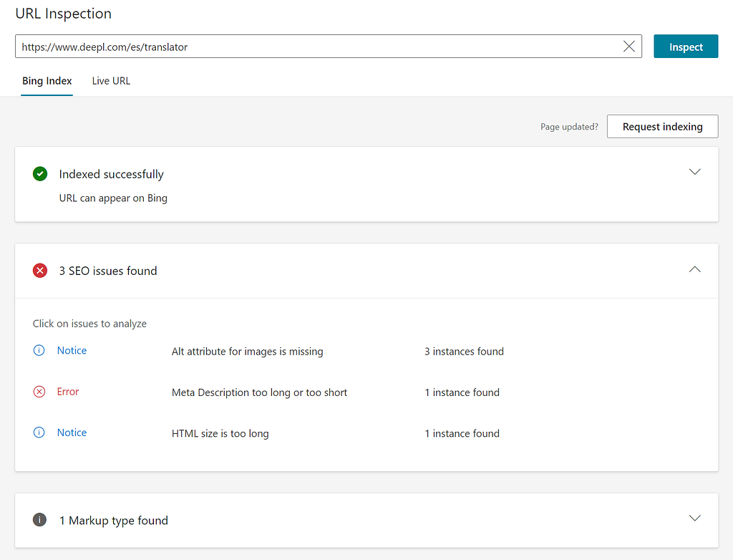Viewport: 733px width, 560px height.
Task: Switch to the Live URL tab
Action: pos(111,81)
